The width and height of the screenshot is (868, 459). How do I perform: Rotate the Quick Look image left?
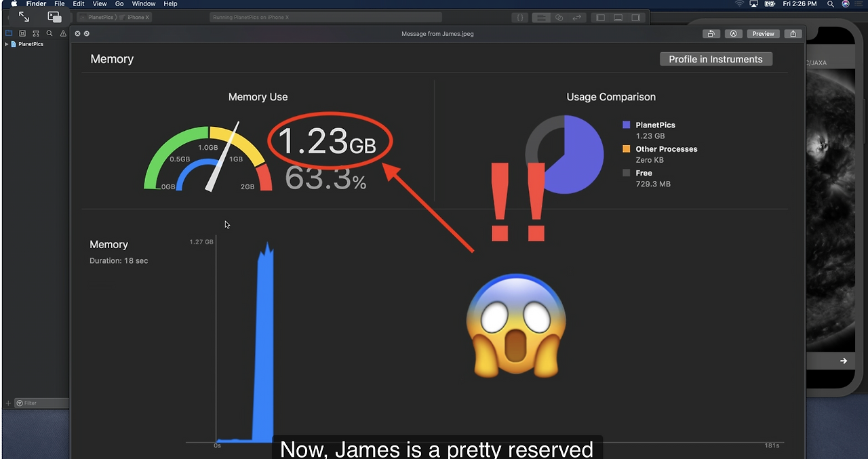pyautogui.click(x=711, y=34)
